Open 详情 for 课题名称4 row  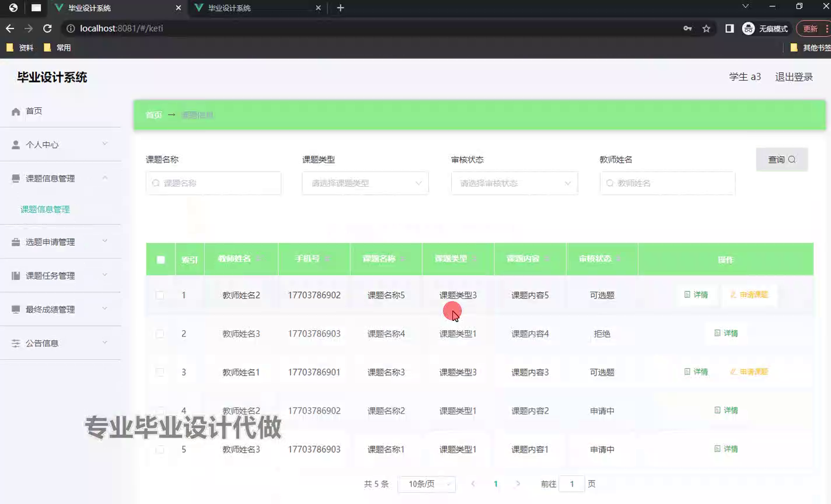[726, 333]
